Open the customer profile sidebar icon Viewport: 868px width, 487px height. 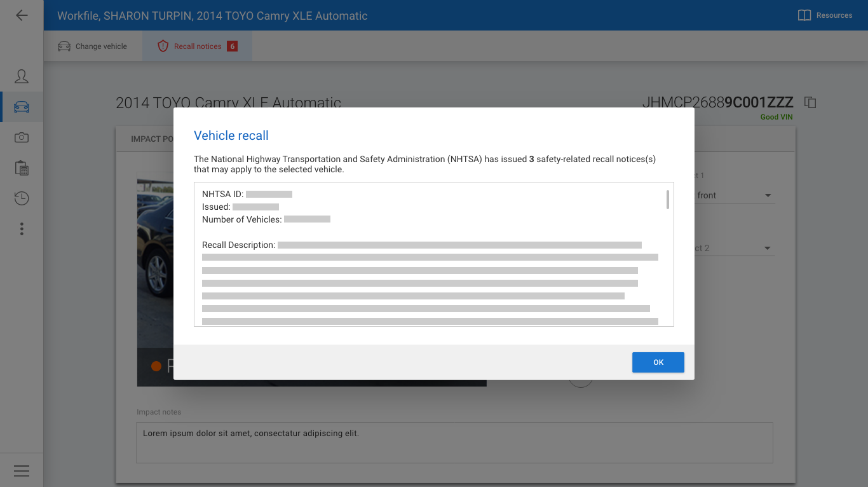click(x=22, y=76)
